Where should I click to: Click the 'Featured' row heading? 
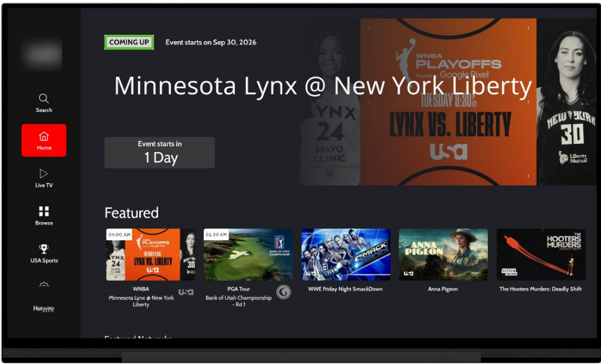pos(131,213)
